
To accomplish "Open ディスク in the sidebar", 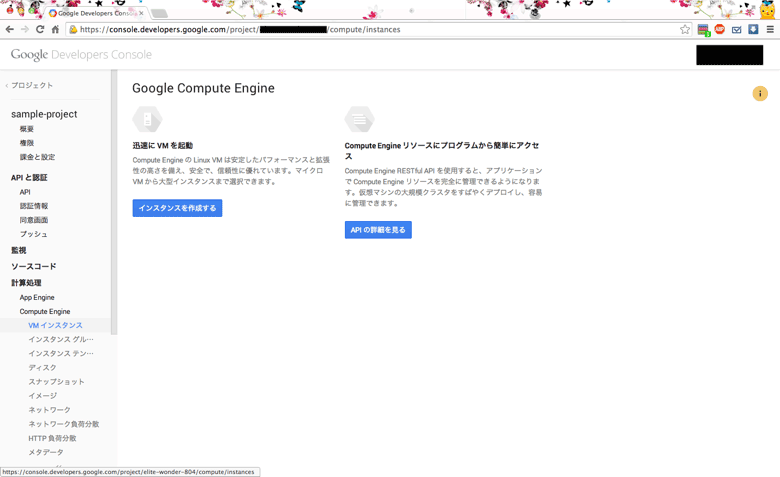I will pyautogui.click(x=42, y=367).
